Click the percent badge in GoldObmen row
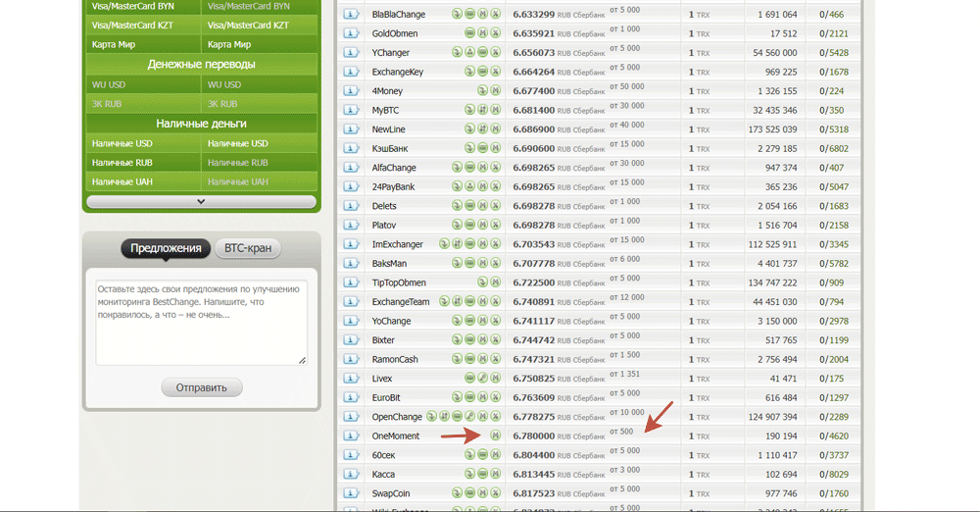Image resolution: width=980 pixels, height=512 pixels. click(x=496, y=33)
